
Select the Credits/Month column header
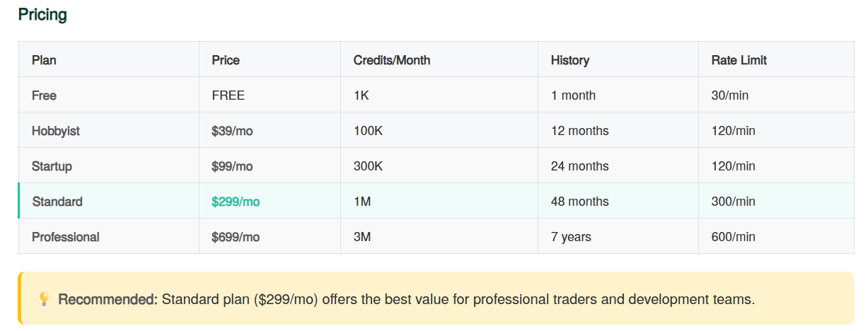[391, 60]
